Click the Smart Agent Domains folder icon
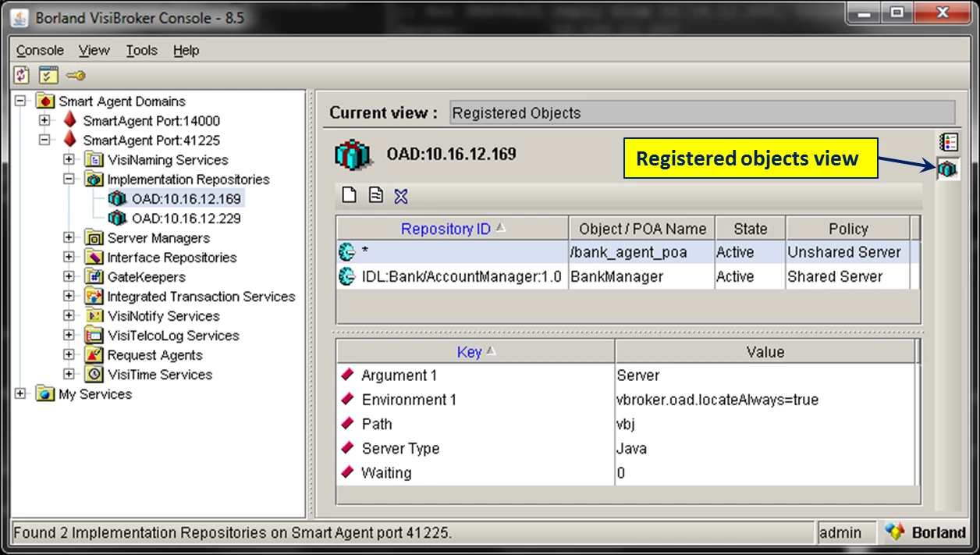Image resolution: width=980 pixels, height=555 pixels. coord(46,101)
